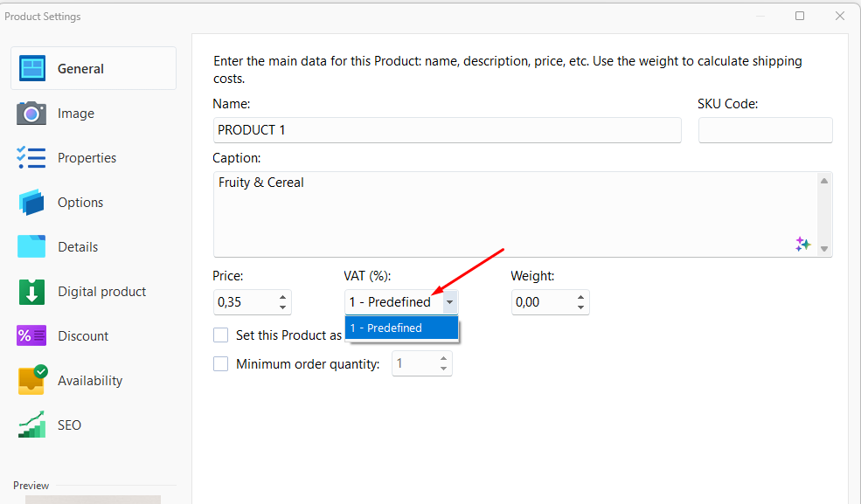Open the Availability box icon
Viewport: 861px width, 504px height.
[32, 380]
